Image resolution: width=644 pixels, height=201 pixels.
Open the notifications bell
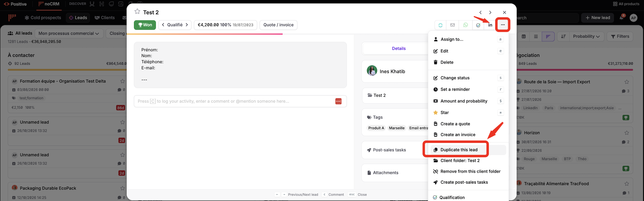(621, 17)
